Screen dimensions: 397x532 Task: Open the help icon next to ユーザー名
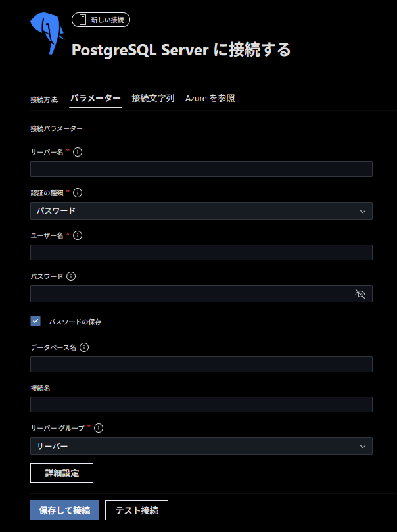(78, 235)
